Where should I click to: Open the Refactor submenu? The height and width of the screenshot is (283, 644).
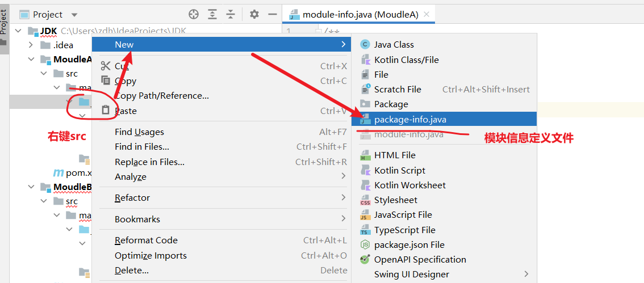[221, 197]
